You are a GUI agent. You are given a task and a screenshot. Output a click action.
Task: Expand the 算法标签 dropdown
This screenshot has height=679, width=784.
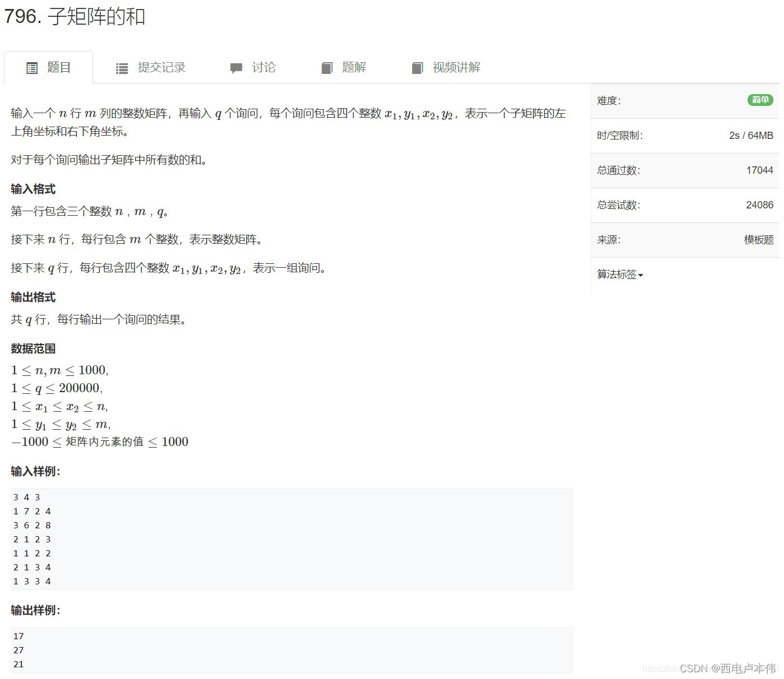coord(616,275)
